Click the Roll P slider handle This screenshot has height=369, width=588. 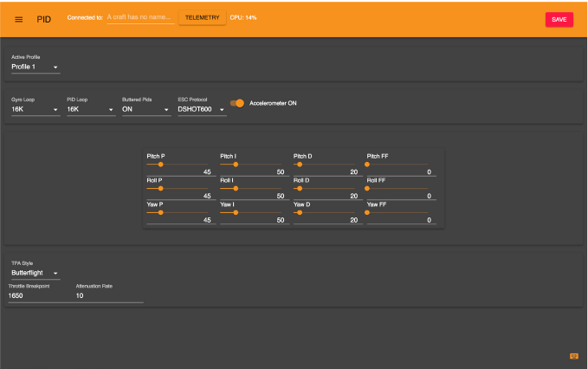pyautogui.click(x=160, y=188)
